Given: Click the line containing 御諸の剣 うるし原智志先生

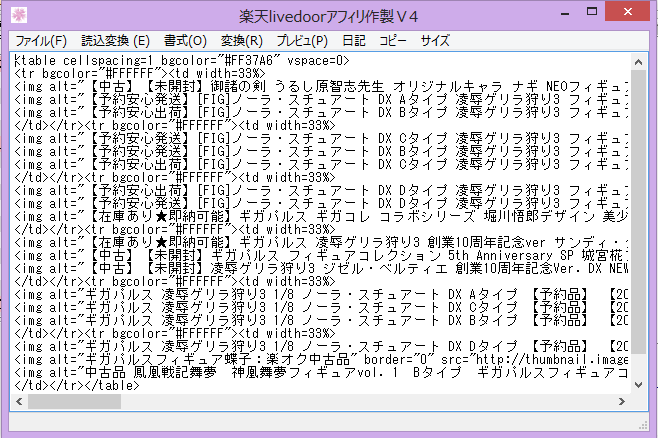Looking at the screenshot, I should (321, 87).
